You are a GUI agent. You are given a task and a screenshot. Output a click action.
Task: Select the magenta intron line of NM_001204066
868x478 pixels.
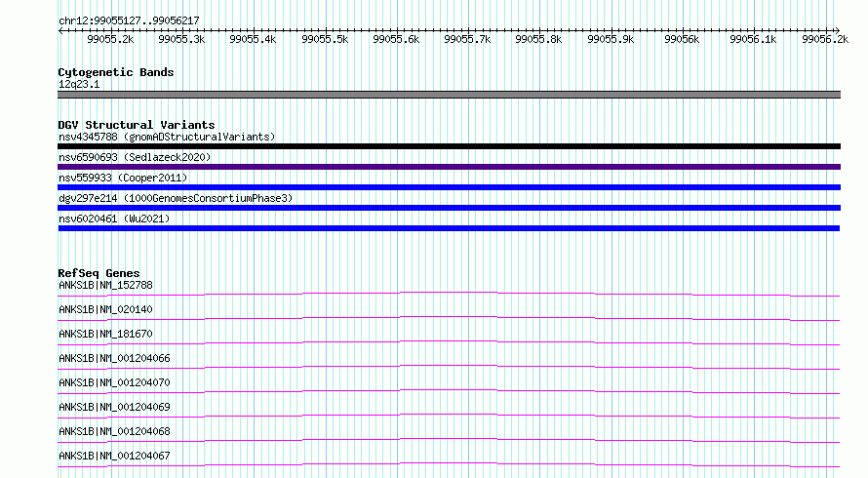(x=449, y=365)
